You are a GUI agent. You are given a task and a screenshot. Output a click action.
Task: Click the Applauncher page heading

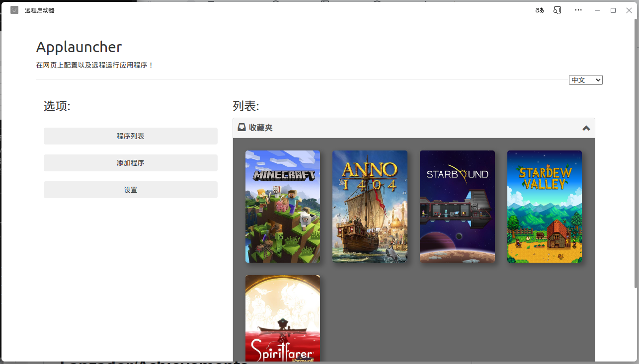[x=79, y=47]
